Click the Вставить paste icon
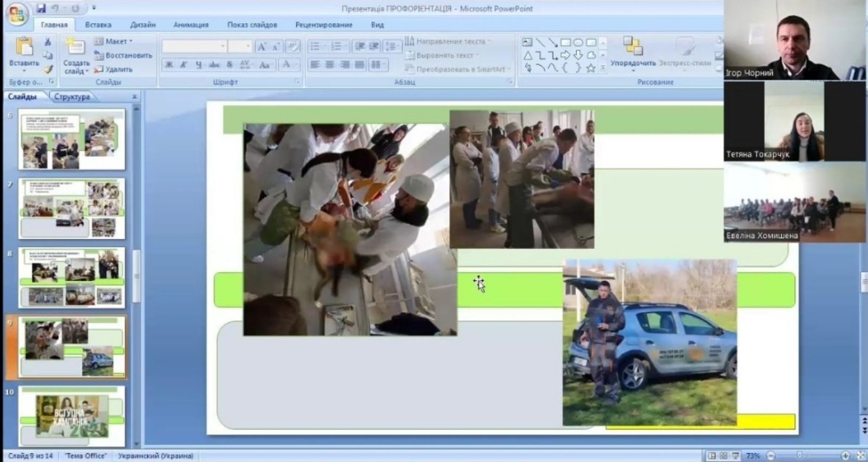The image size is (868, 462). (24, 48)
